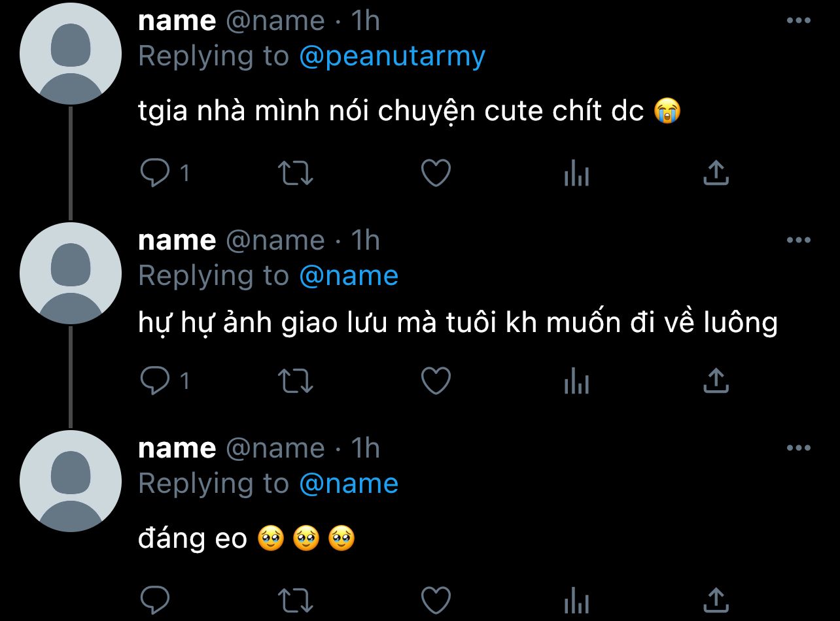
Task: Reply to the 'hự hự ảnh' tweet
Action: [156, 381]
